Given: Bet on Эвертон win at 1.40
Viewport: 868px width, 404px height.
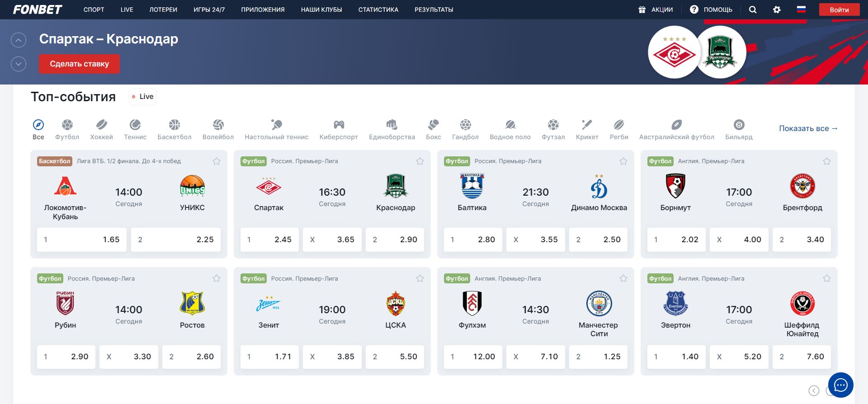Looking at the screenshot, I should pyautogui.click(x=676, y=357).
